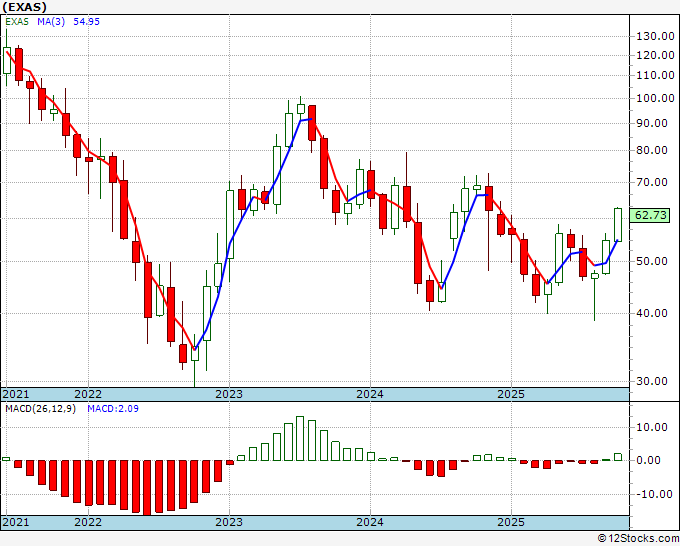This screenshot has width=680, height=546.
Task: Click the MACD(26,12,9) indicator label
Action: 40,409
